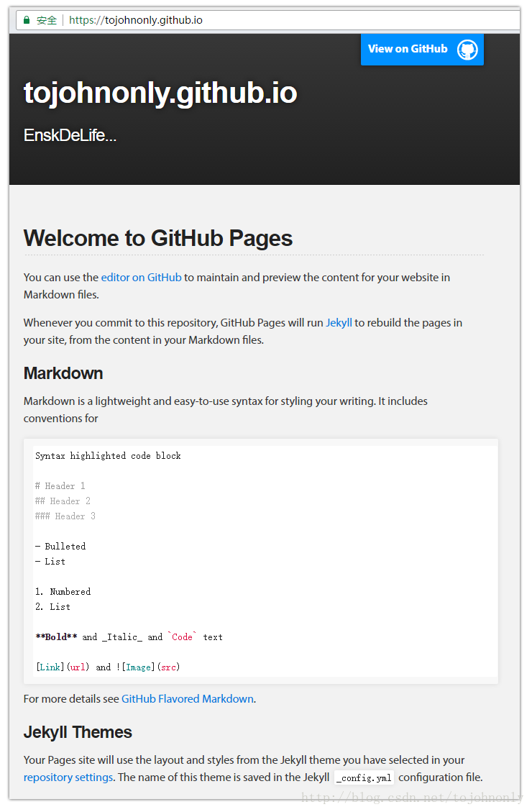
Task: Open the GitHub Flavored Markdown link
Action: (x=188, y=699)
